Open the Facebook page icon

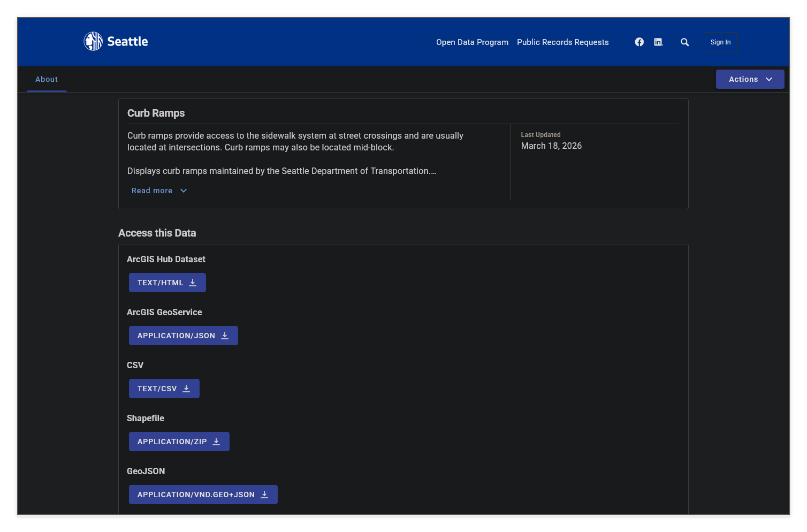point(639,42)
